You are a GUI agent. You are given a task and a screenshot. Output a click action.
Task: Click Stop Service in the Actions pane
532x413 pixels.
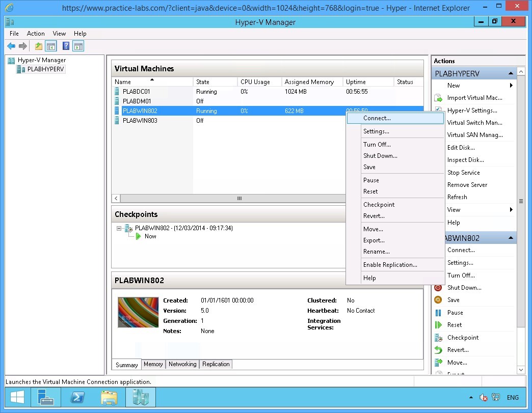coord(464,172)
